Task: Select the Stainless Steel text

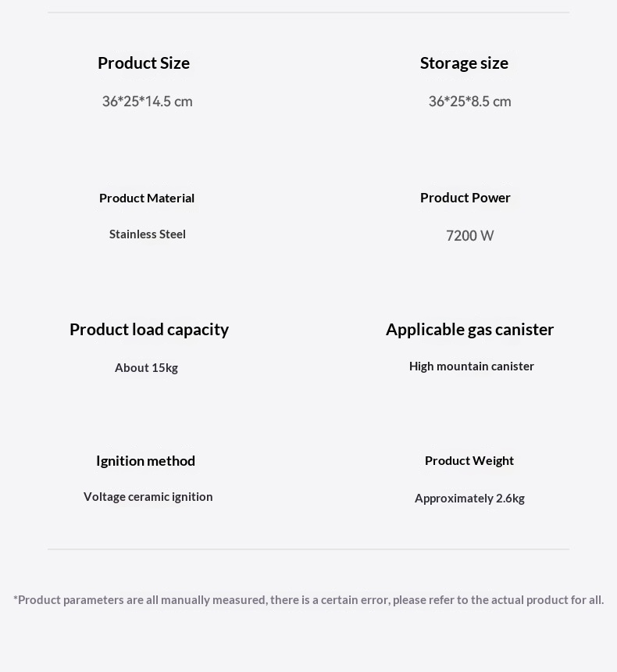Action: point(148,234)
